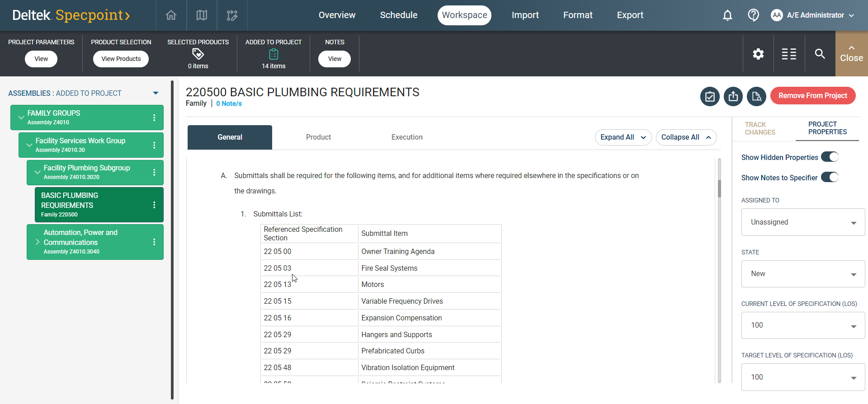Click the search magnifier icon
Image resolution: width=868 pixels, height=404 pixels.
[x=820, y=54]
